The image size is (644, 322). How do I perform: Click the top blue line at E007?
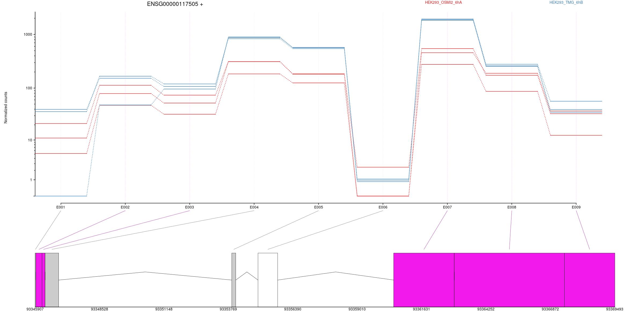[447, 19]
